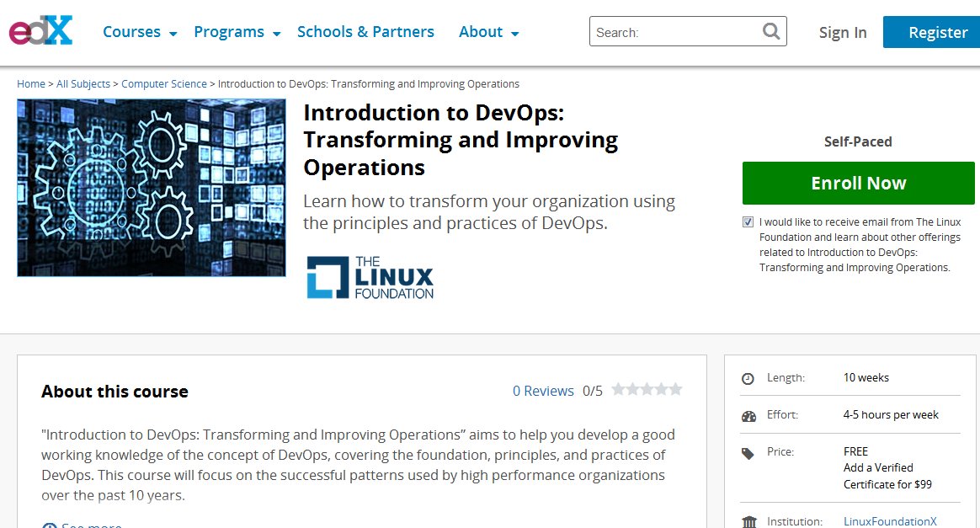Viewport: 980px width, 528px height.
Task: Open All Subjects breadcrumb link
Action: click(83, 83)
